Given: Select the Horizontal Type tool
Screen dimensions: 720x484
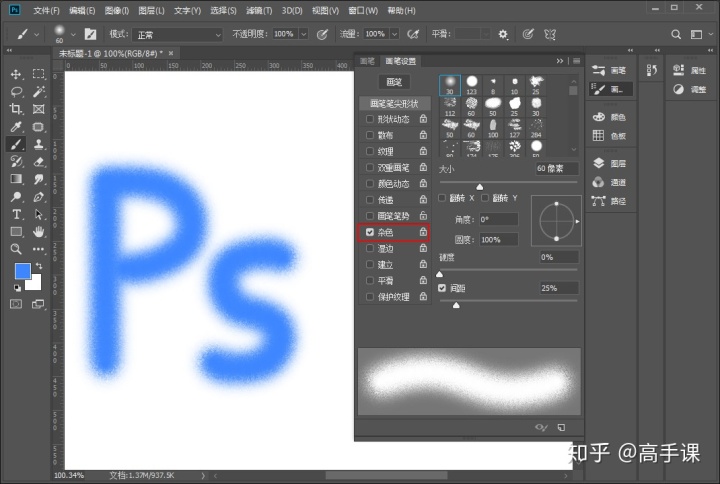Looking at the screenshot, I should (16, 214).
